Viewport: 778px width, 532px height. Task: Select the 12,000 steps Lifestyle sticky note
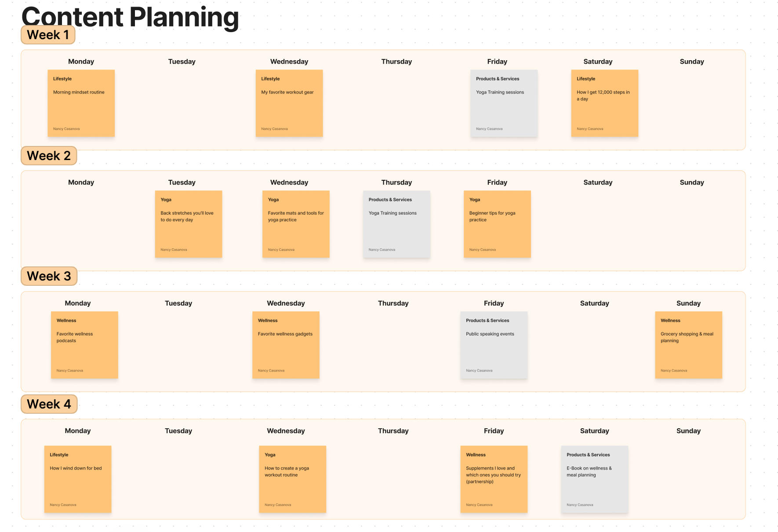tap(605, 103)
